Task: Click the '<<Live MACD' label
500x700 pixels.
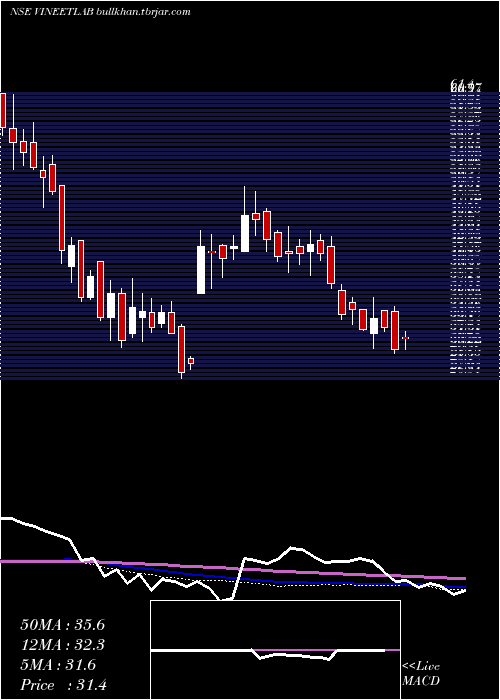Action: click(x=421, y=673)
